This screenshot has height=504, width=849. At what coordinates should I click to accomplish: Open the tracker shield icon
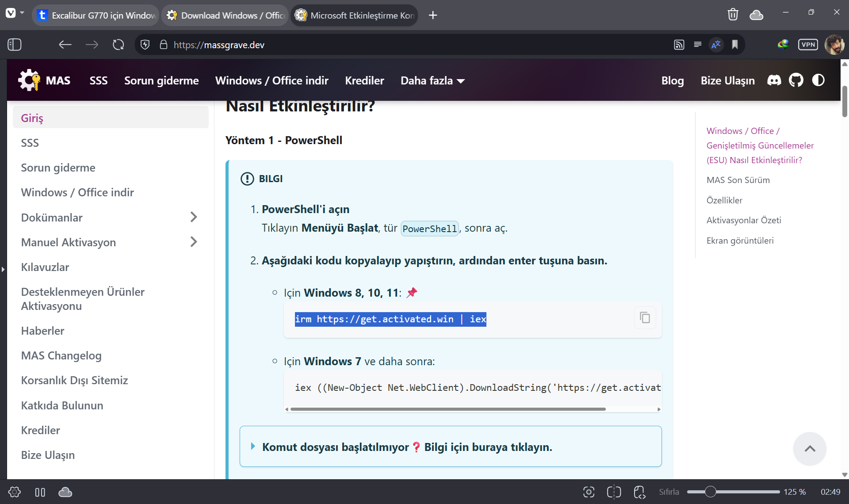tap(145, 45)
